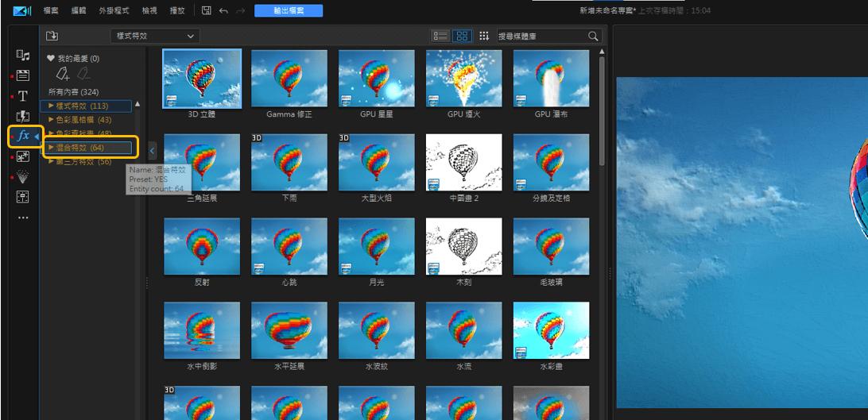
Task: Open the Media Room icon in sidebar
Action: pyautogui.click(x=23, y=55)
